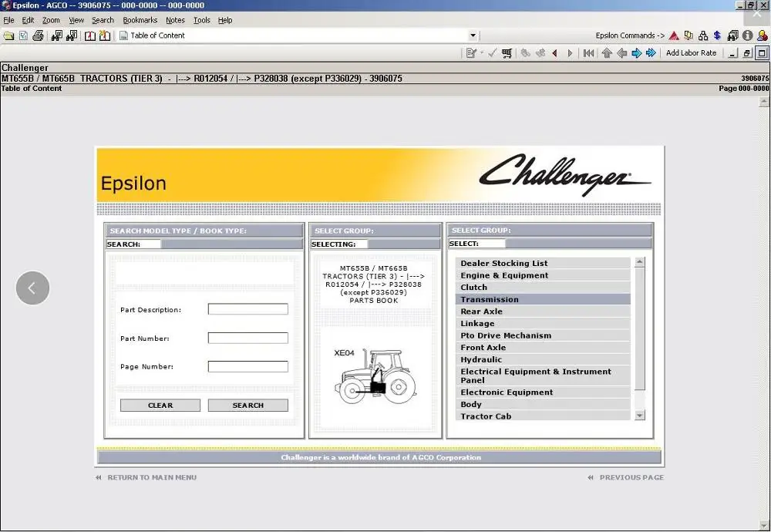The height and width of the screenshot is (532, 771).
Task: Click the Add Labor Rate button
Action: pyautogui.click(x=691, y=53)
